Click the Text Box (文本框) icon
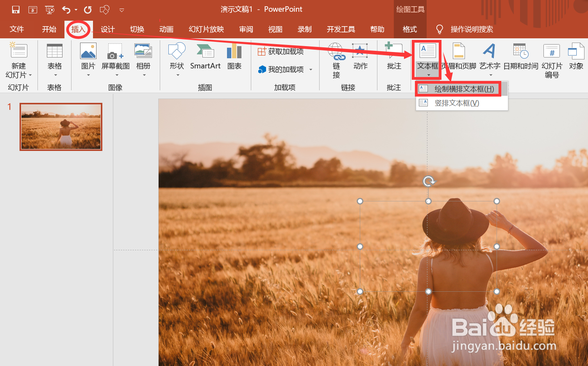588x366 pixels. pyautogui.click(x=428, y=51)
